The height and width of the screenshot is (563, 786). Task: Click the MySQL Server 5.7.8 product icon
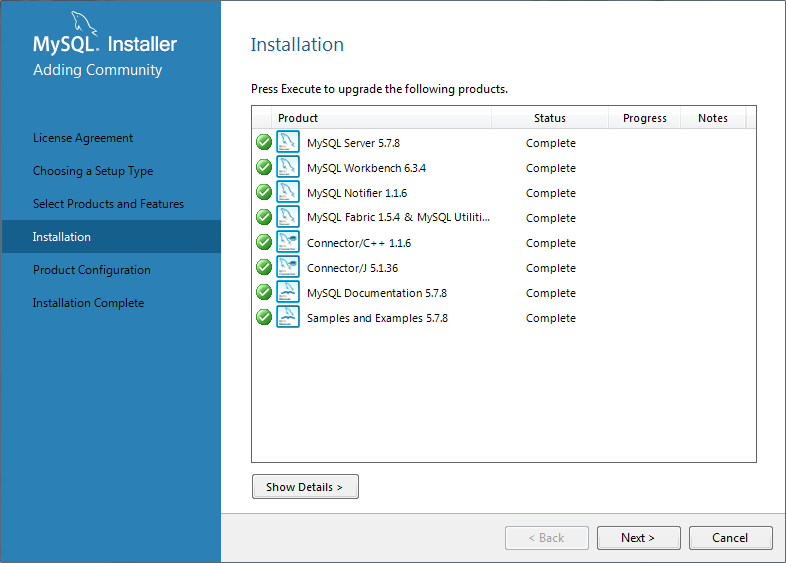pyautogui.click(x=288, y=142)
